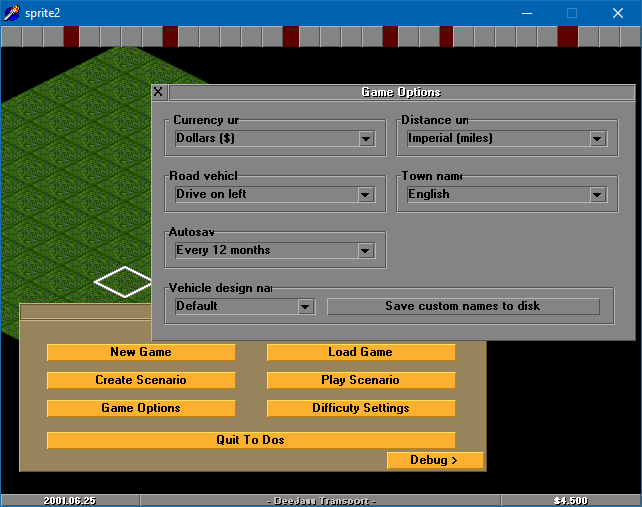Viewport: 642px width, 507px height.
Task: Expand the Town names language dropdown
Action: (598, 195)
